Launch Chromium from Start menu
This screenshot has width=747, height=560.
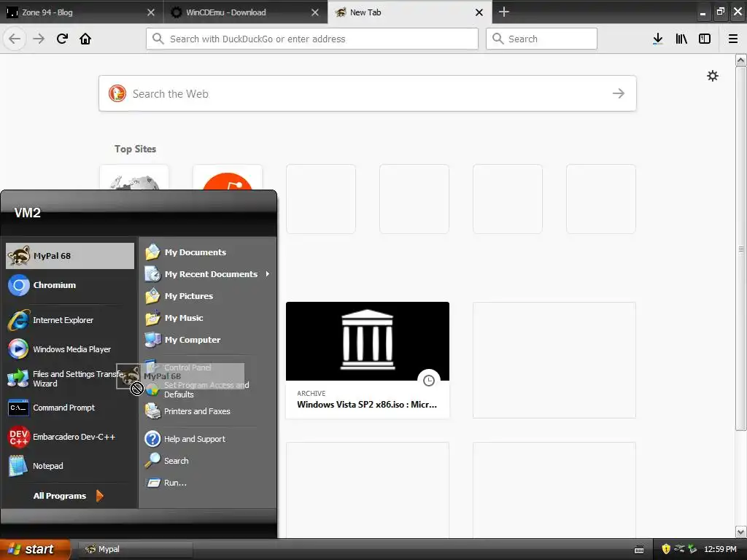click(x=70, y=285)
